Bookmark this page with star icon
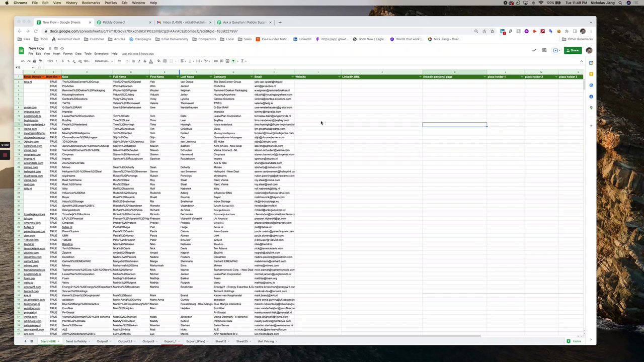The height and width of the screenshot is (362, 644). click(493, 31)
